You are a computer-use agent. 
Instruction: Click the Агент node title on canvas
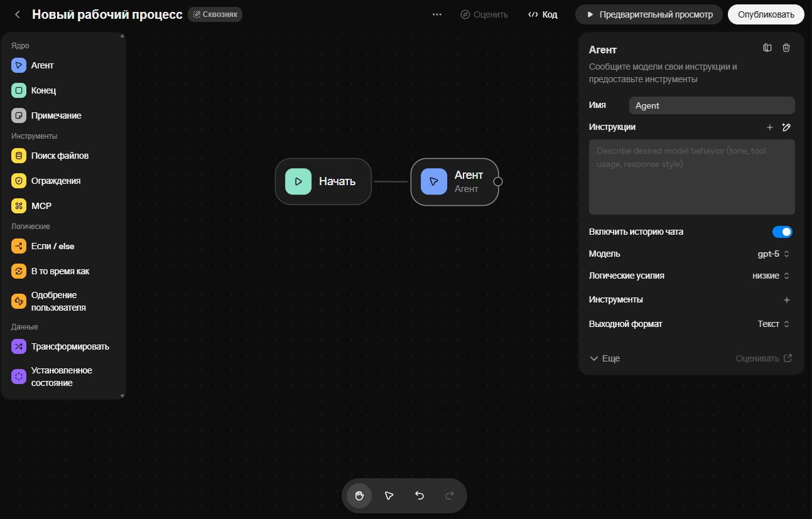tap(468, 175)
